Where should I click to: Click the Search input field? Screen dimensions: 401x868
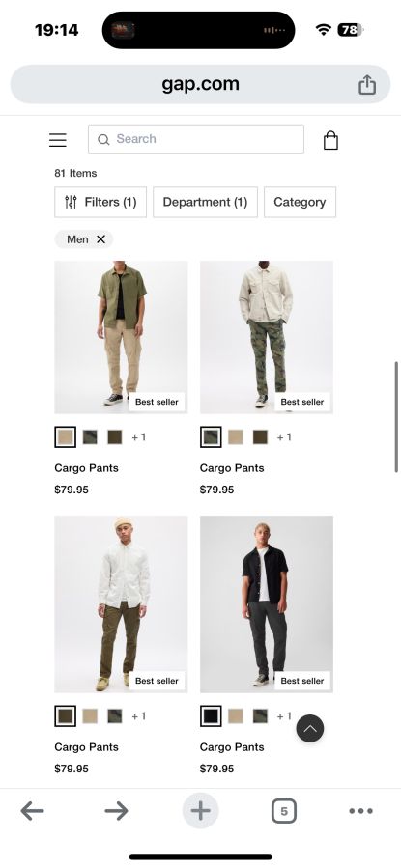(196, 139)
